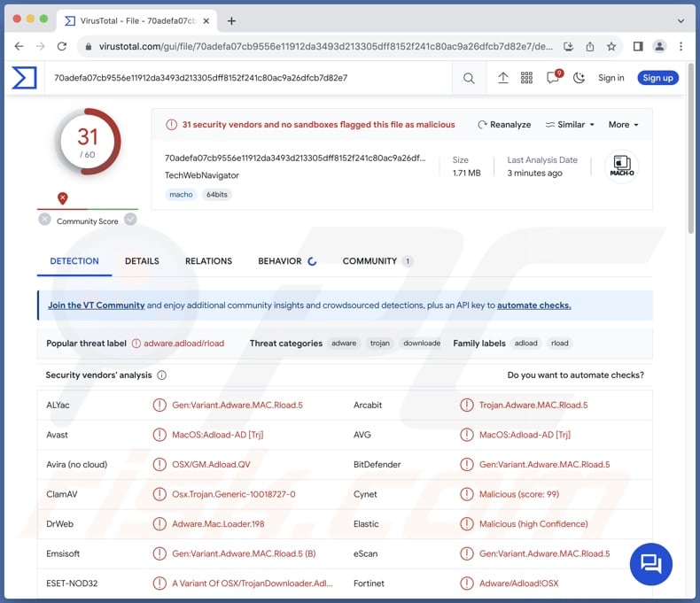Open the RELATIONS tab
The height and width of the screenshot is (603, 700).
point(208,261)
